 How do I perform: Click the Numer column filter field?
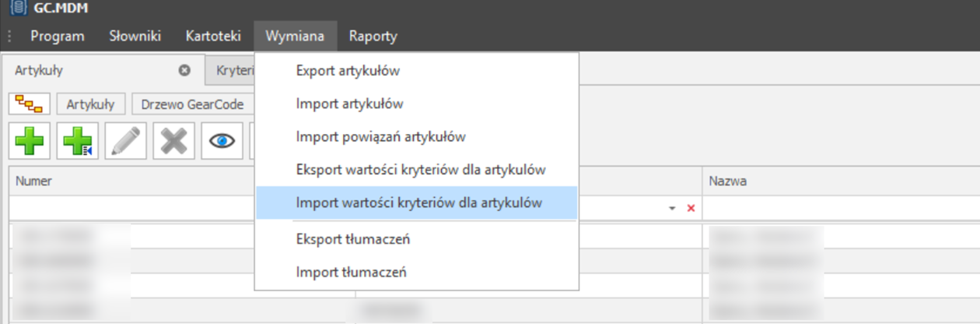pos(182,209)
